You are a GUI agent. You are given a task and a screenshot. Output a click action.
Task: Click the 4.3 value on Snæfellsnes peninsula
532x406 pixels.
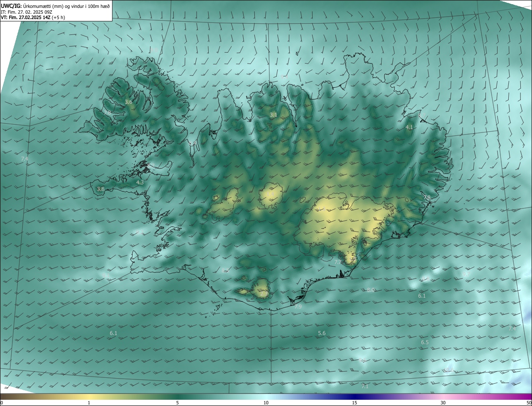point(140,182)
